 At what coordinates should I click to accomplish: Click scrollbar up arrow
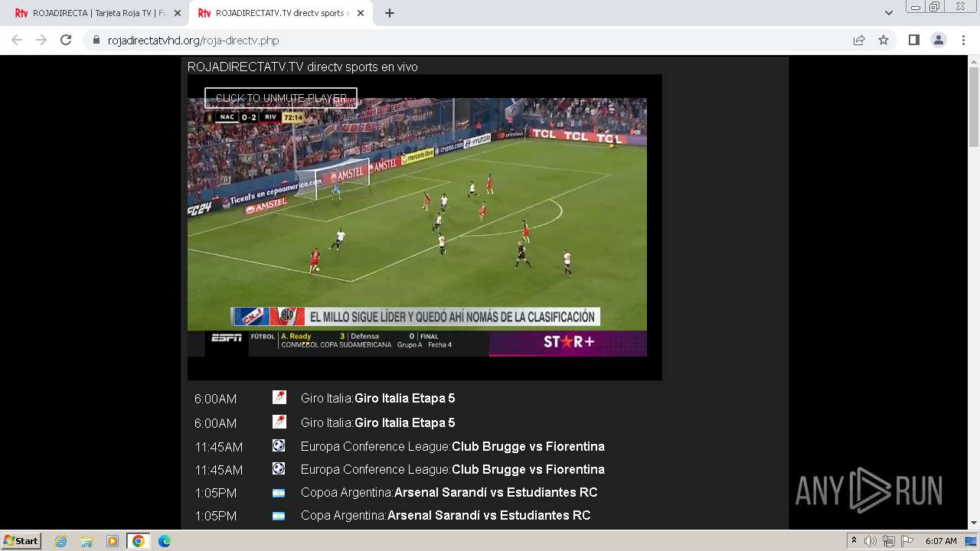pos(974,60)
